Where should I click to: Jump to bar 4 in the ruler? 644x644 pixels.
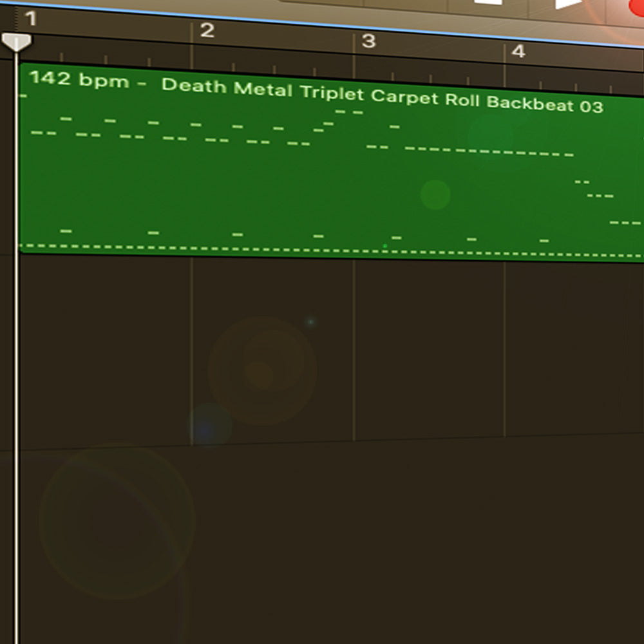[518, 52]
